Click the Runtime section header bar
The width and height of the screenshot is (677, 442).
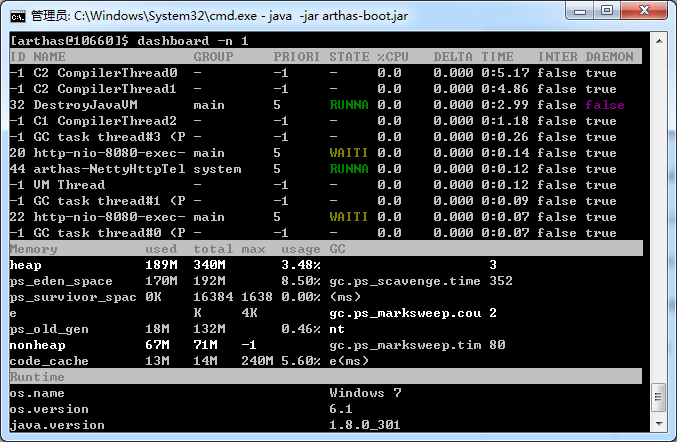click(x=325, y=377)
